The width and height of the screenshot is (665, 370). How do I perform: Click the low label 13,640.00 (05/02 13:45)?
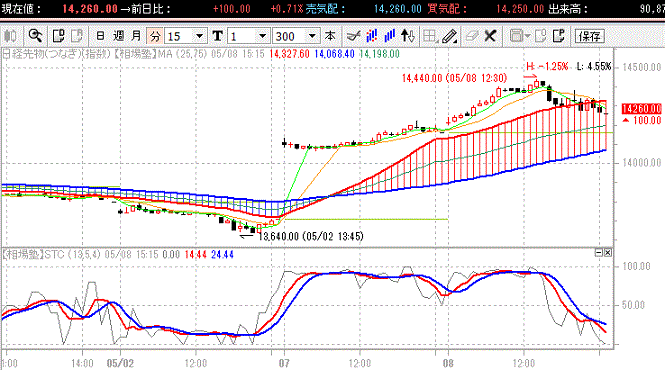tap(311, 236)
